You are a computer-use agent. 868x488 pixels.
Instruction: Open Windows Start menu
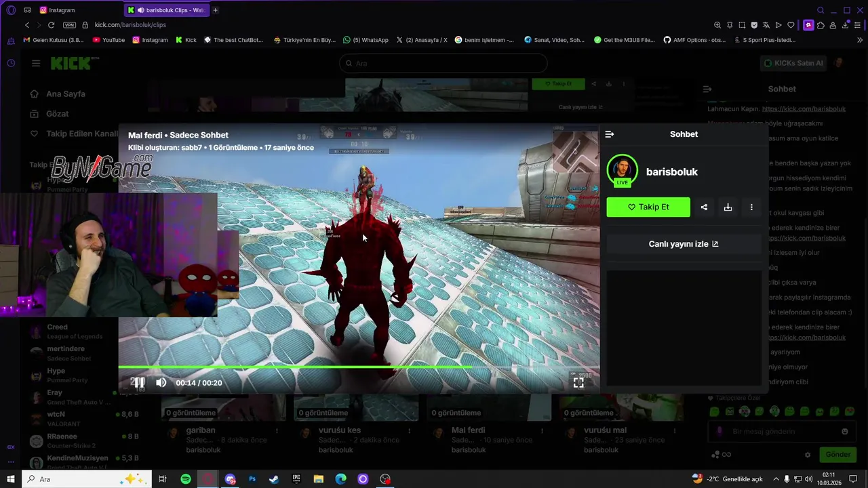click(x=10, y=479)
